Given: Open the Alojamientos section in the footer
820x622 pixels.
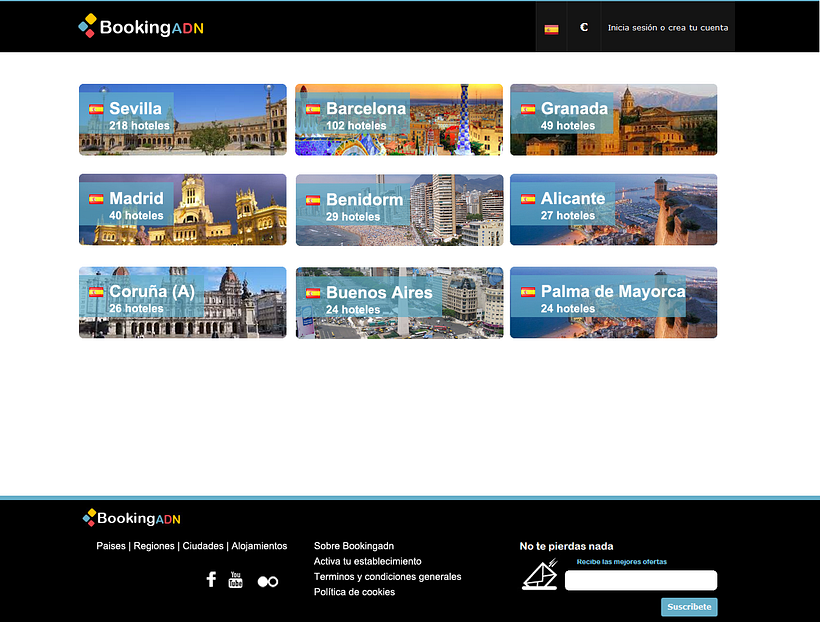Looking at the screenshot, I should [259, 546].
